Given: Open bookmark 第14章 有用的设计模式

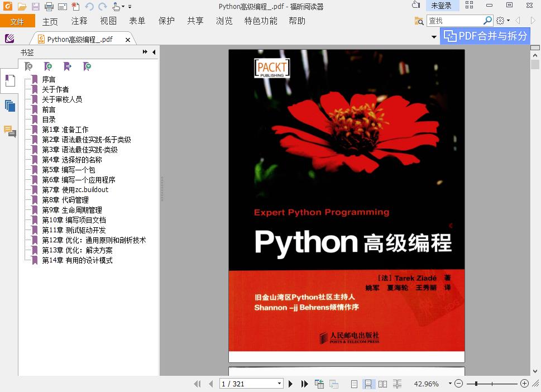Looking at the screenshot, I should [77, 260].
